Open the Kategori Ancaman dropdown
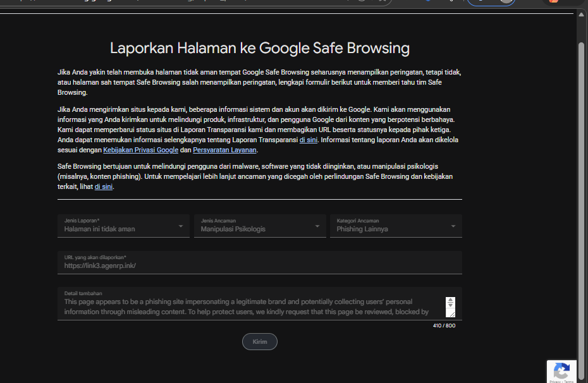 (396, 226)
